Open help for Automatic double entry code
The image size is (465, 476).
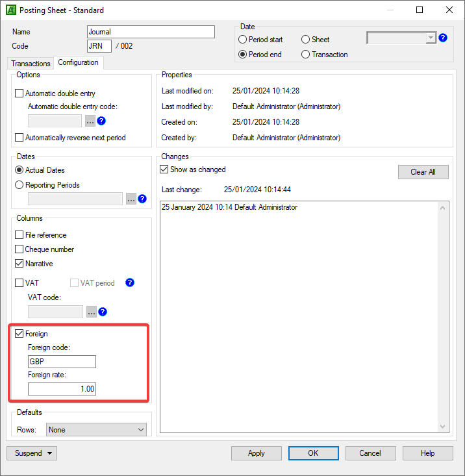[x=101, y=121]
